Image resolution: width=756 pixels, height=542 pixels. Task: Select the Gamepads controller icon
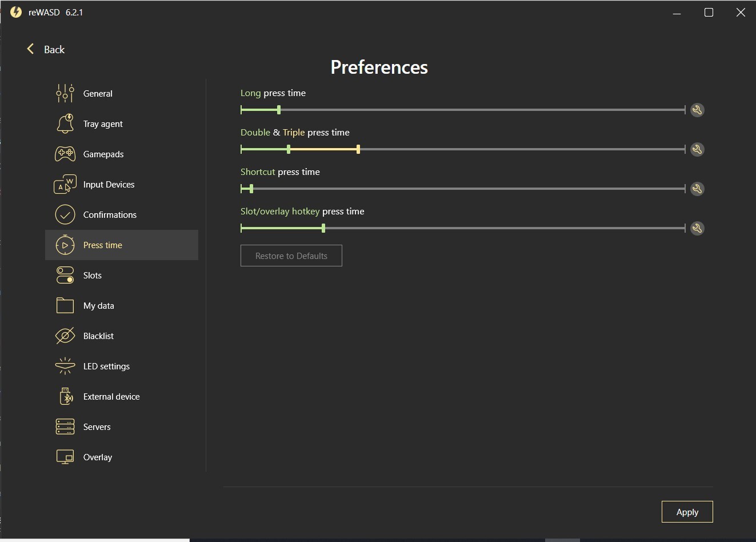65,154
